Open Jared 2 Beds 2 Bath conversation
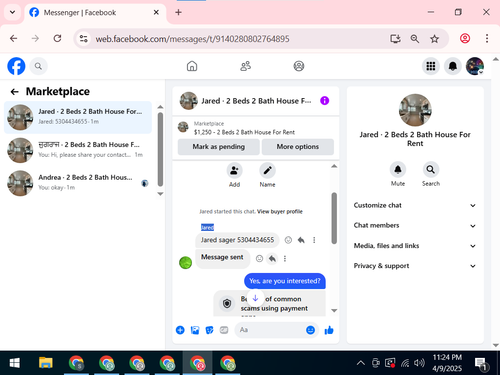This screenshot has height=375, width=500. click(78, 117)
